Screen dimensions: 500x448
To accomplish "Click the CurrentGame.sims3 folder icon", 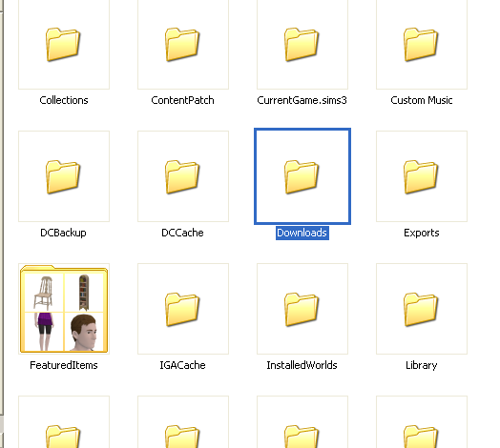I will pos(302,44).
